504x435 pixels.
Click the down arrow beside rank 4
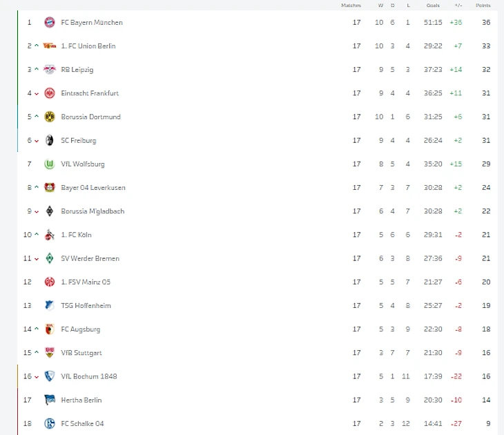coord(37,93)
